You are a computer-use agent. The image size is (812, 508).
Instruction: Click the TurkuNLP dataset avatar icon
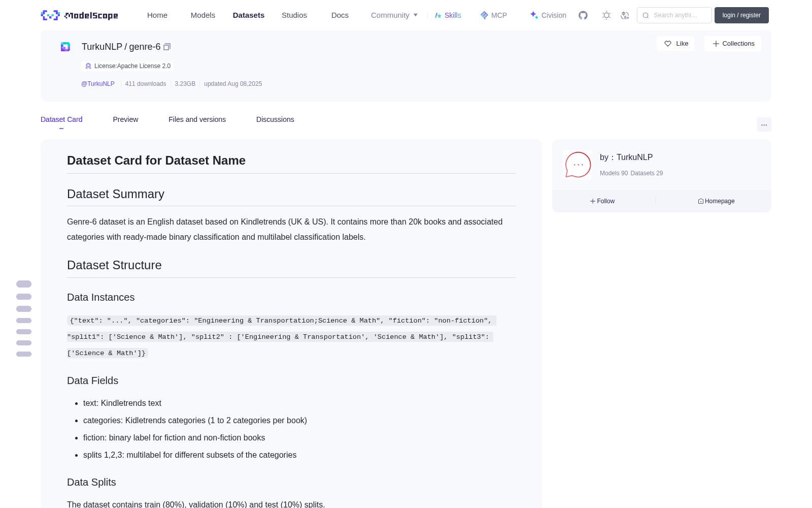65,47
